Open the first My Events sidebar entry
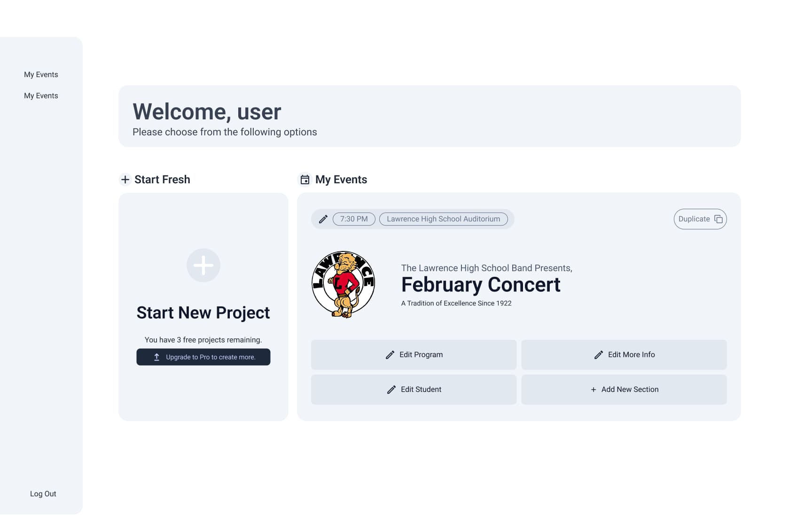 tap(41, 74)
